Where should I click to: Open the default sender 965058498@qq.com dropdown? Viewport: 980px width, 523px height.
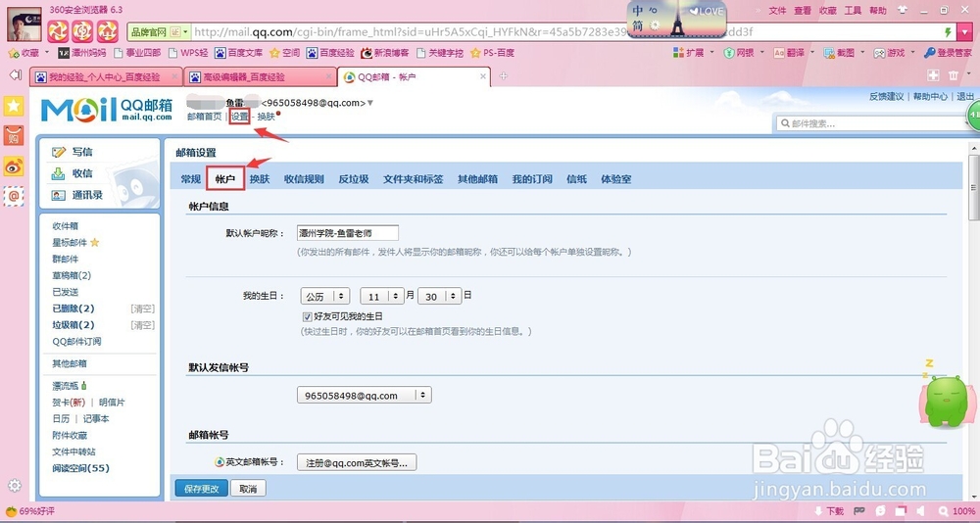point(364,396)
